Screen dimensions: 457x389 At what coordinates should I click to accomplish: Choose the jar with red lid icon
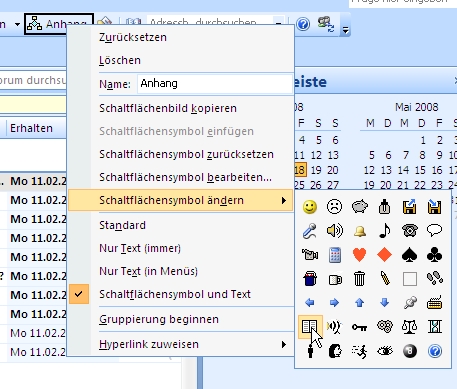pyautogui.click(x=310, y=279)
